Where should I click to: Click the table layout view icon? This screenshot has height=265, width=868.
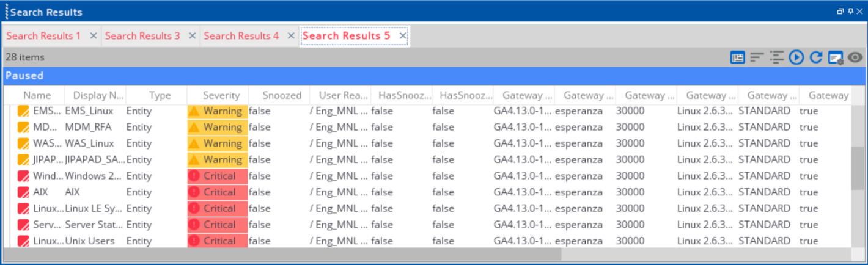(738, 57)
